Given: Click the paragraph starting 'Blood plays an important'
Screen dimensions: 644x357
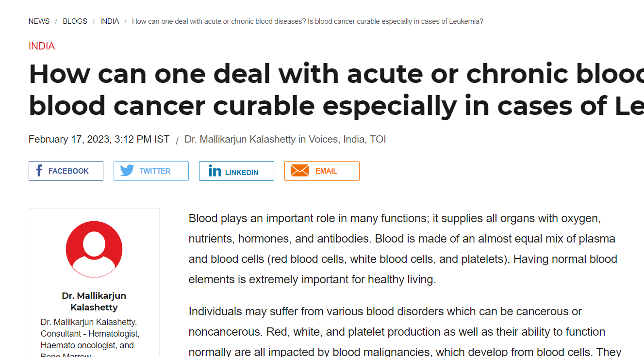Looking at the screenshot, I should click(x=403, y=249).
